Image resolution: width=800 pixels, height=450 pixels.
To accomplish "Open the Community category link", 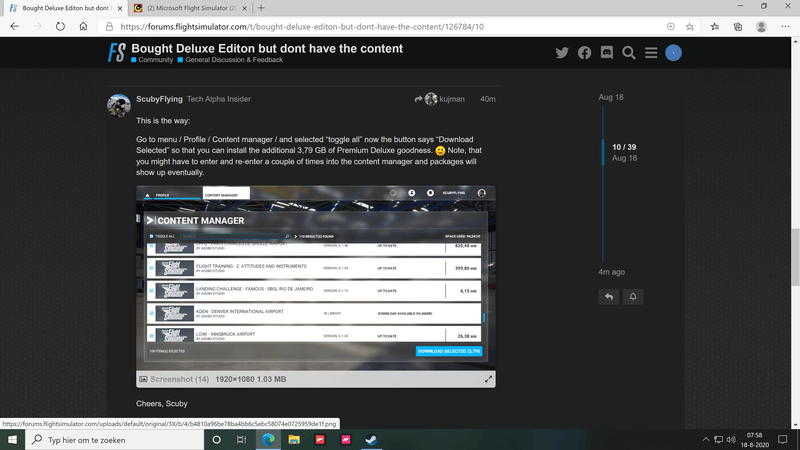I will click(152, 60).
